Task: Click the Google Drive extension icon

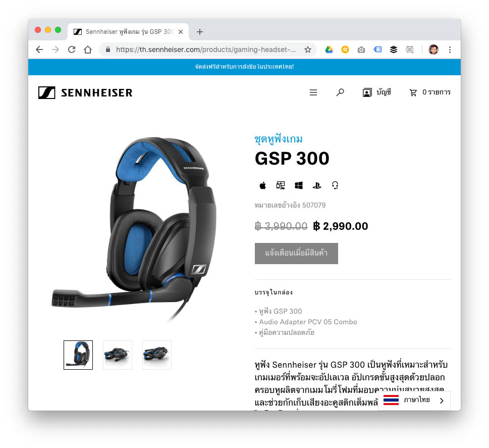Action: click(x=329, y=49)
